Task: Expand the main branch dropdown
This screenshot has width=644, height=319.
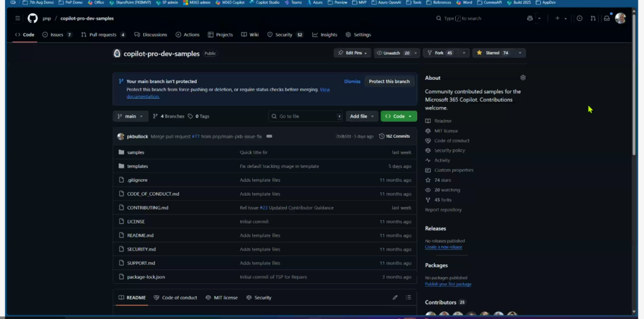Action: point(130,116)
